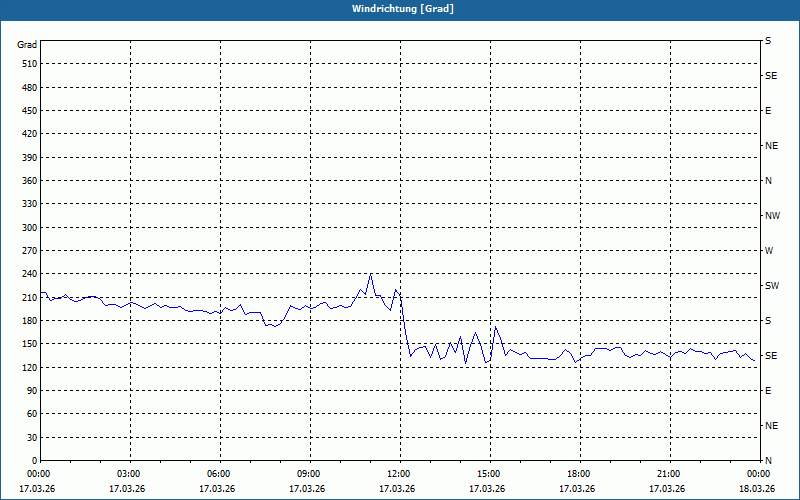The image size is (800, 500).
Task: Click the 09:00 time label
Action: (x=309, y=474)
